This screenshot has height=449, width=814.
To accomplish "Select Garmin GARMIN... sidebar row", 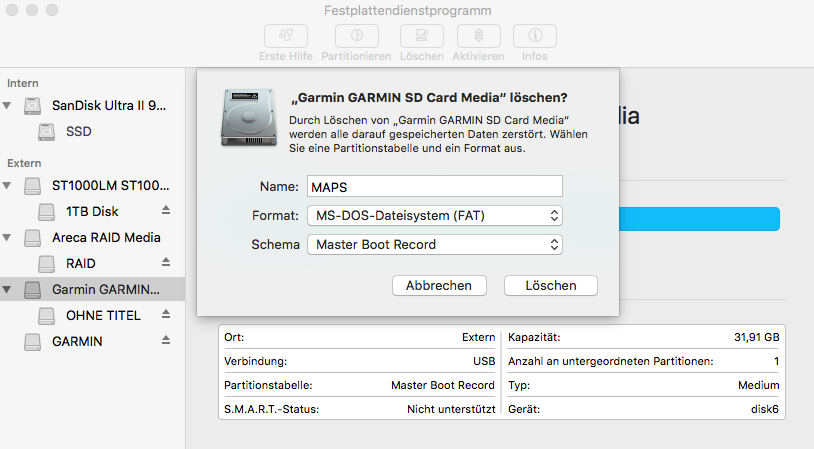I will [x=92, y=290].
